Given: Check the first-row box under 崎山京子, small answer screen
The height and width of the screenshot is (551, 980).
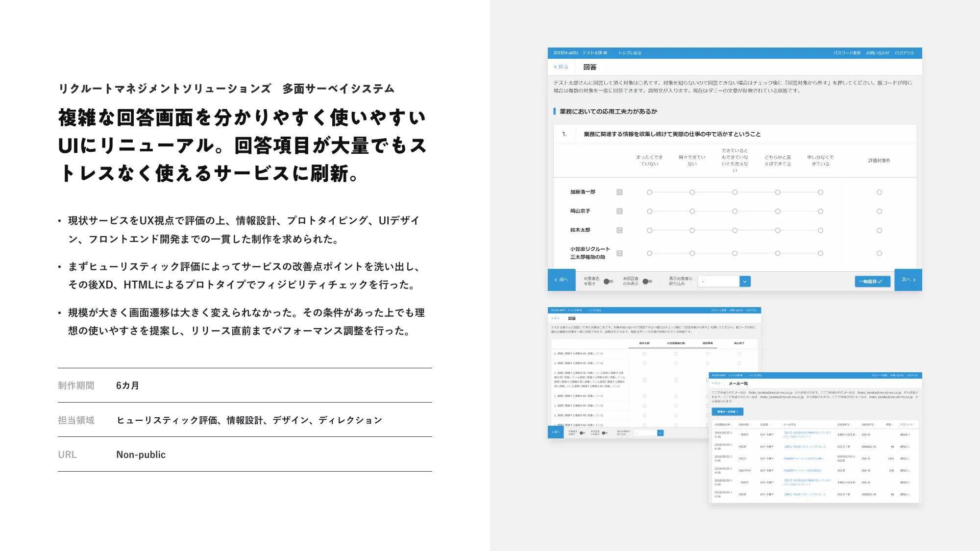Looking at the screenshot, I should pyautogui.click(x=739, y=354).
